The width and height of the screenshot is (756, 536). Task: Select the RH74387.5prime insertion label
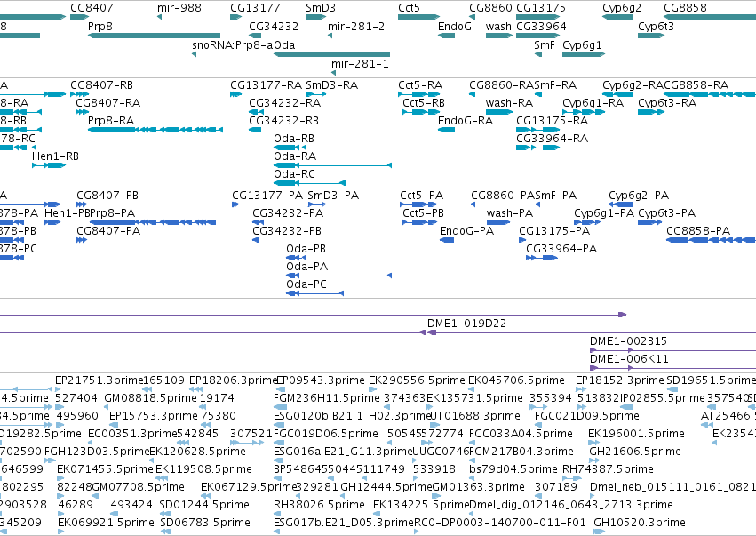pyautogui.click(x=608, y=469)
